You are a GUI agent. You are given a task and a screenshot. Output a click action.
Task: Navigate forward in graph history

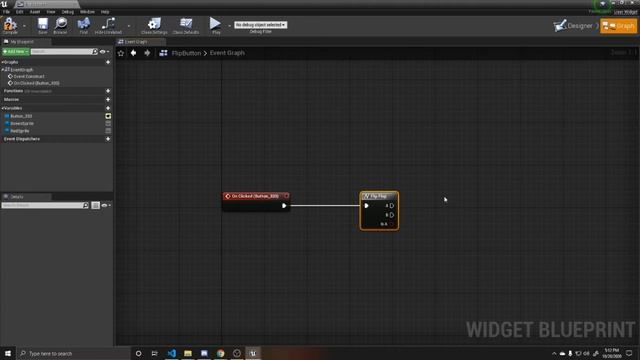coord(147,53)
